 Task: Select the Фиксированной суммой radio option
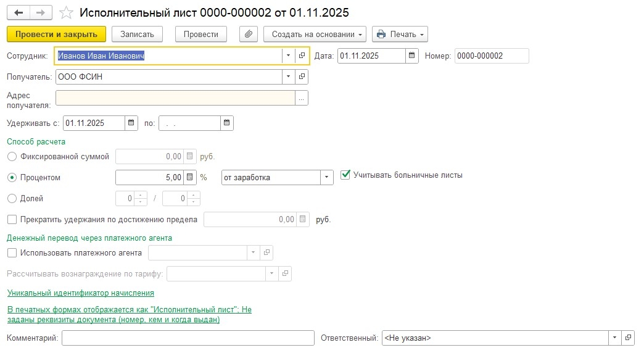[12, 157]
